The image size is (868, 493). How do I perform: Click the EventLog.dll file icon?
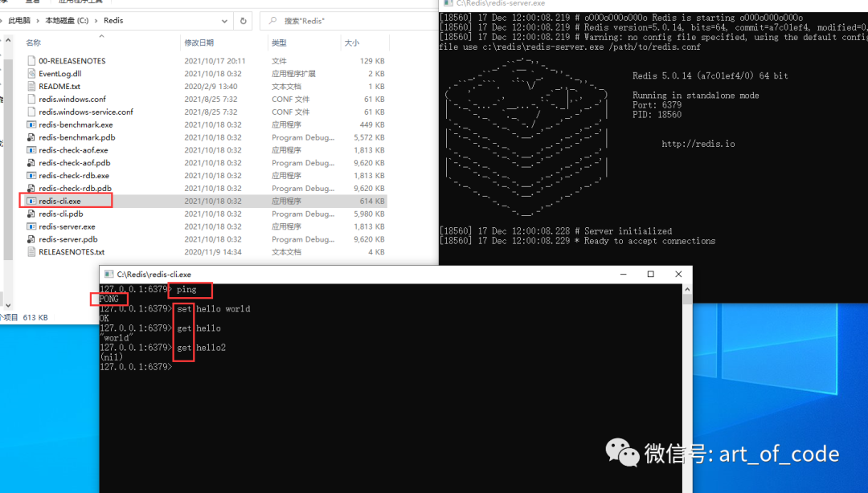coord(31,74)
